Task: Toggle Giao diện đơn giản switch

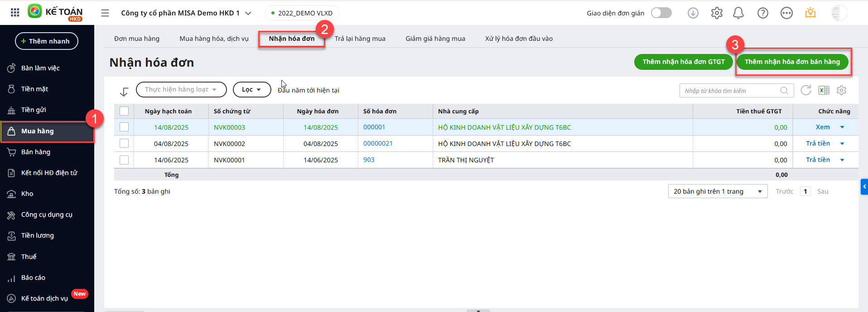Action: 661,13
